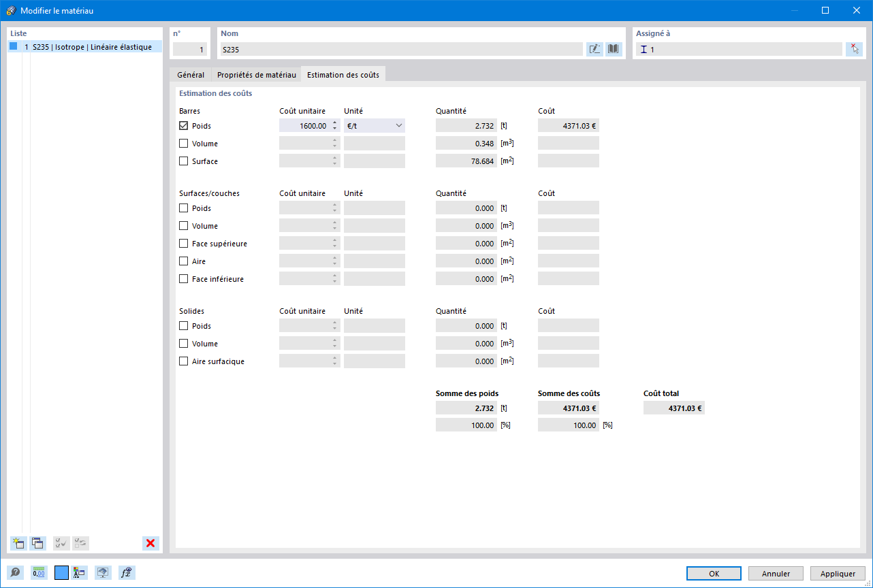Click the Nom field containing S235

pos(401,49)
